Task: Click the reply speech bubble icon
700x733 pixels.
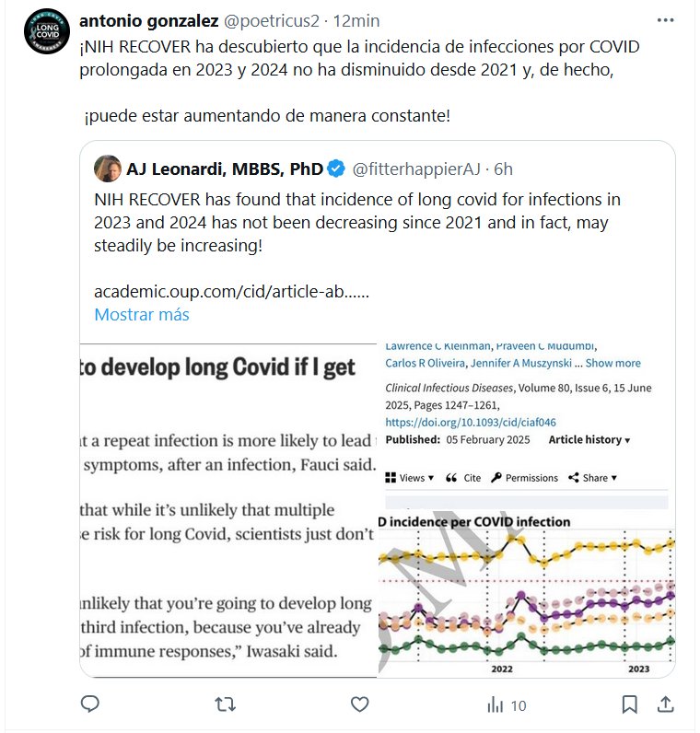Action: pyautogui.click(x=90, y=704)
